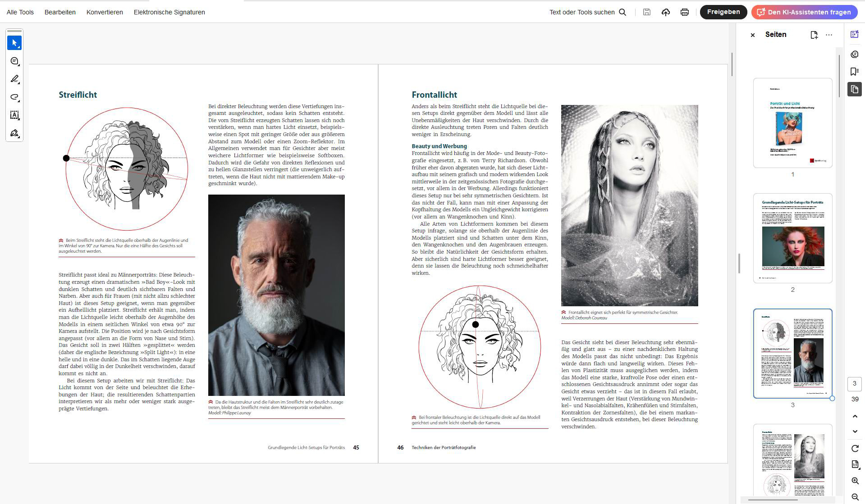Activate the text box tool

(14, 115)
